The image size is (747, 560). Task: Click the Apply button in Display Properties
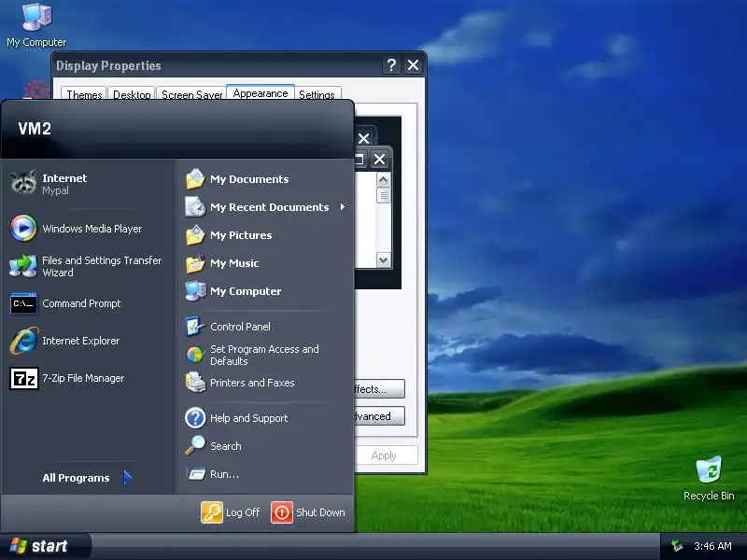[x=387, y=455]
